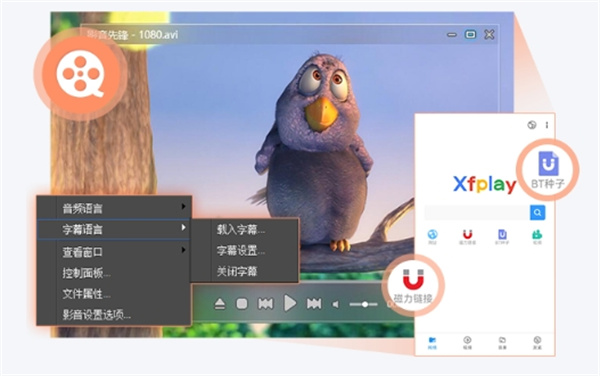
Task: Select the 字幕语言 menu entry
Action: click(x=114, y=230)
